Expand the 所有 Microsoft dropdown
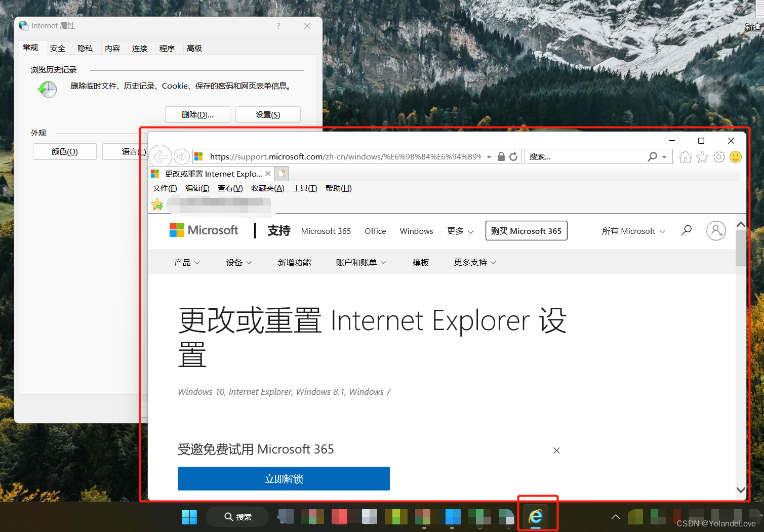 point(633,231)
